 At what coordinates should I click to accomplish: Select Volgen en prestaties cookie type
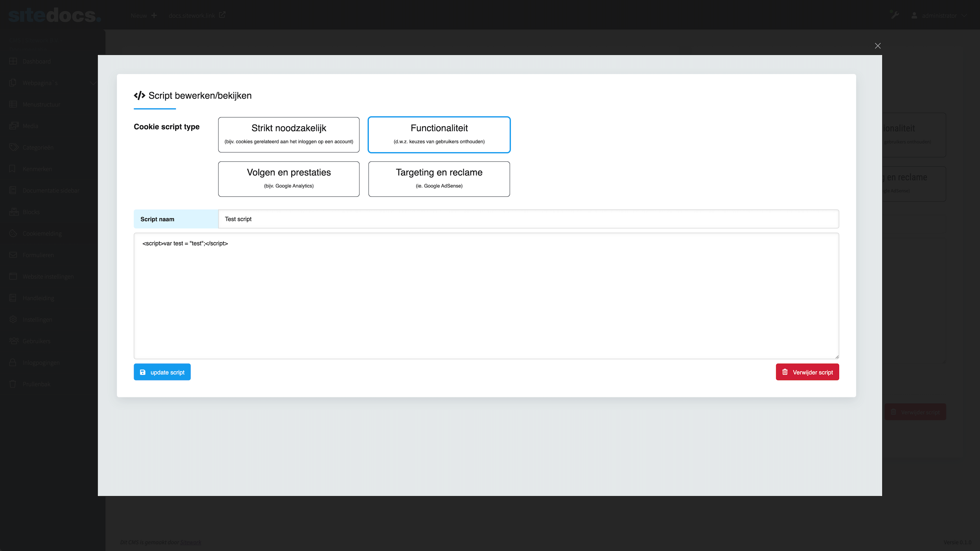(x=289, y=179)
